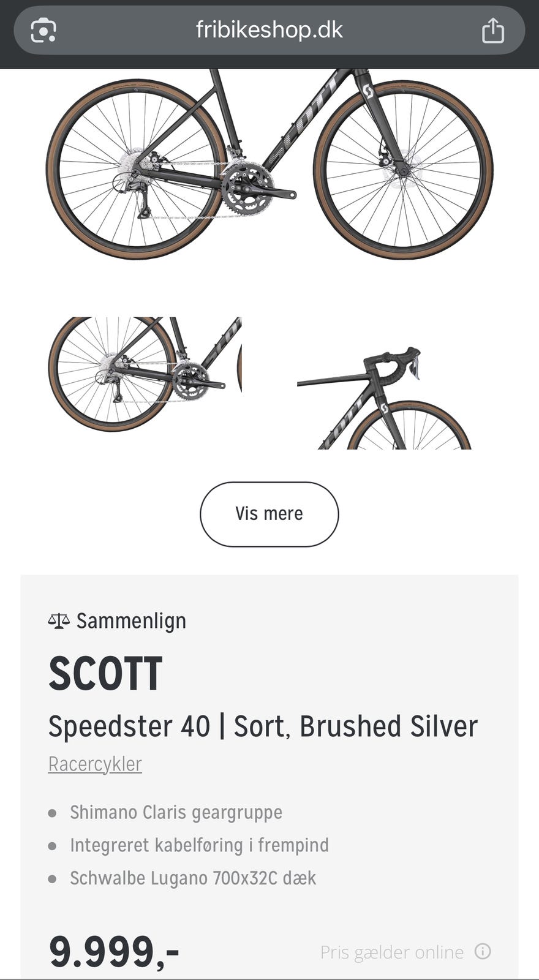Click the Speedster 40 product title
This screenshot has height=980, width=539.
(x=263, y=726)
